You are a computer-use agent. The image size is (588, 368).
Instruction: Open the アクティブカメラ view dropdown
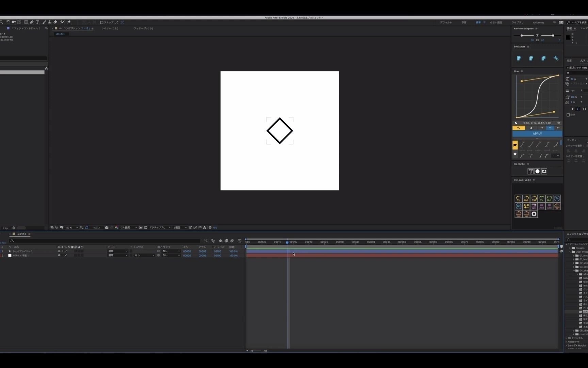pos(160,228)
